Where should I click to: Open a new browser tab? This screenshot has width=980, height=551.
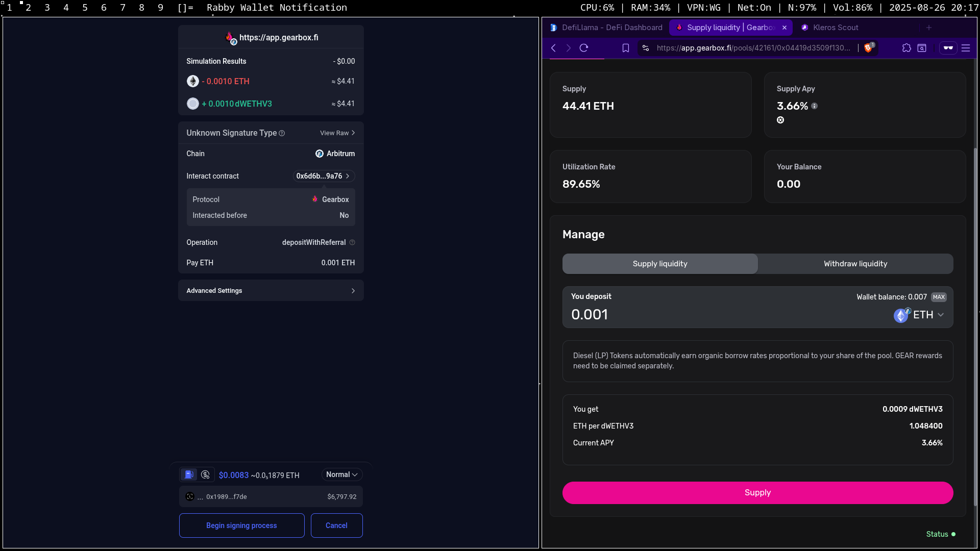(929, 28)
